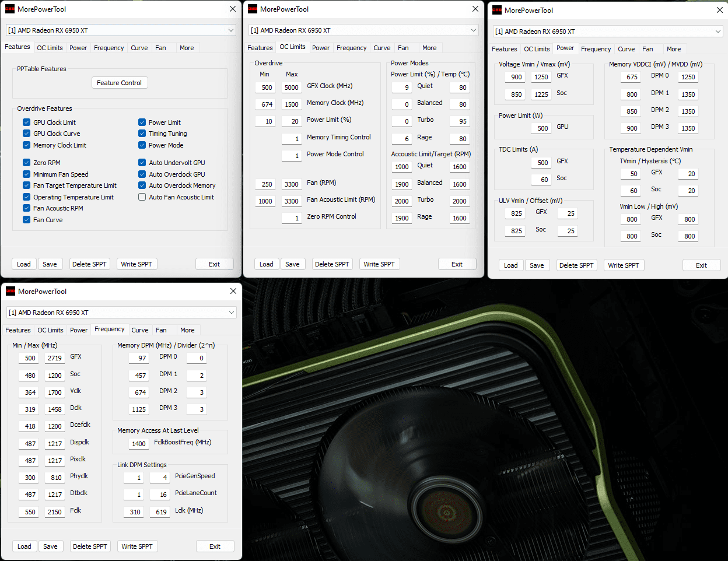This screenshot has width=728, height=561.
Task: Click GFX Clock max field showing 5000
Action: pos(292,87)
